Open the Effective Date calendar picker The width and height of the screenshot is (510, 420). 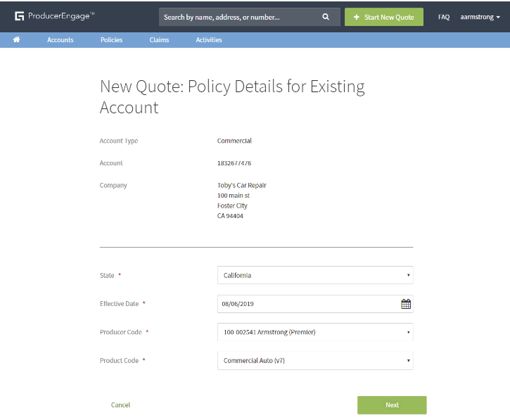point(406,304)
